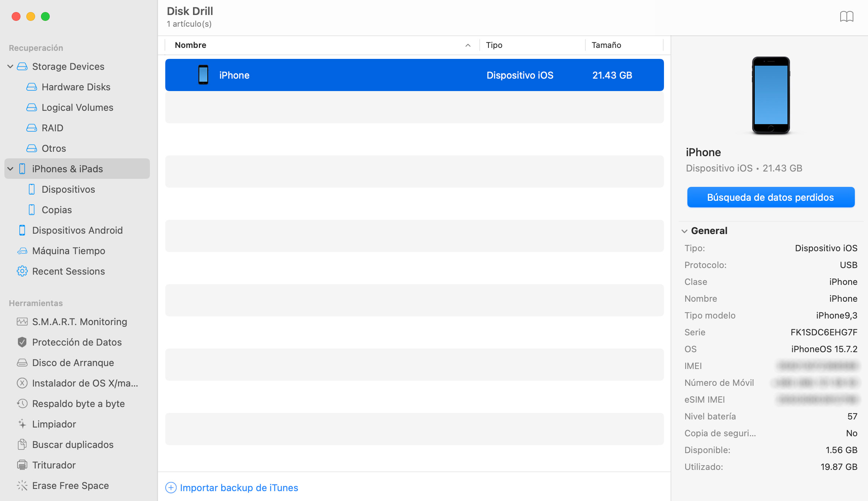Click the S.M.A.R.T. Monitoring icon
Image resolution: width=868 pixels, height=501 pixels.
click(x=22, y=322)
